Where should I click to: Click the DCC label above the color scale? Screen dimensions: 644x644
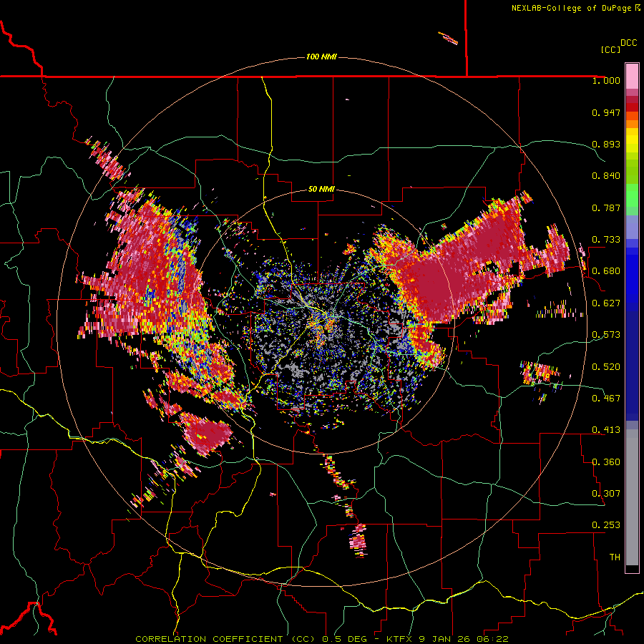(x=628, y=43)
